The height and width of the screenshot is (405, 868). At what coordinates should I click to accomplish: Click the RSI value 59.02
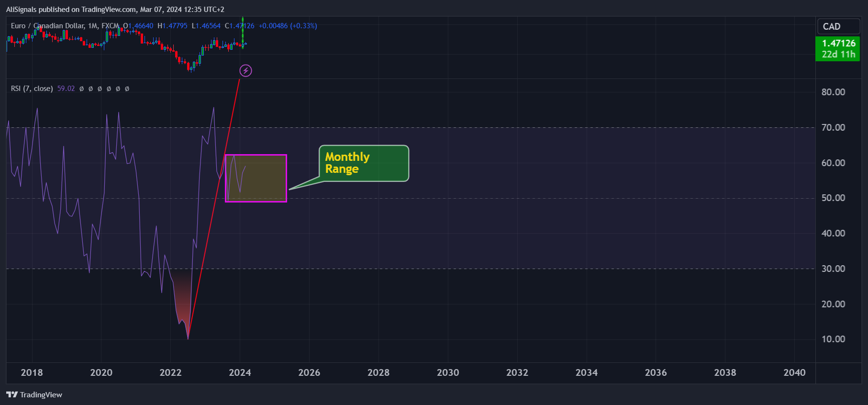point(66,89)
